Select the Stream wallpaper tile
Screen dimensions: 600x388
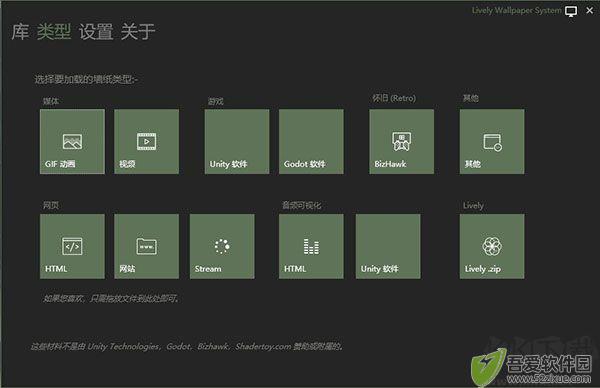tap(222, 246)
